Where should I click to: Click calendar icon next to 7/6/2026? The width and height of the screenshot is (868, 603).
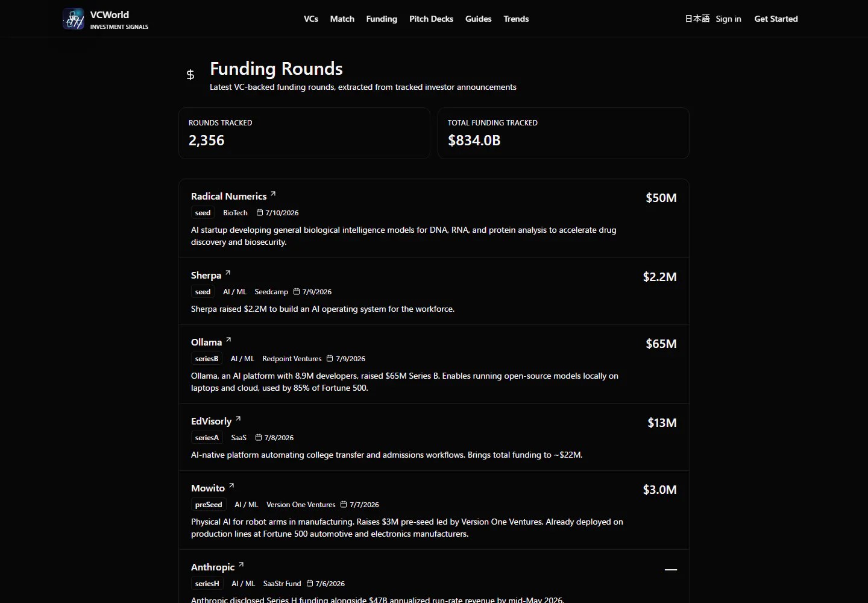310,583
